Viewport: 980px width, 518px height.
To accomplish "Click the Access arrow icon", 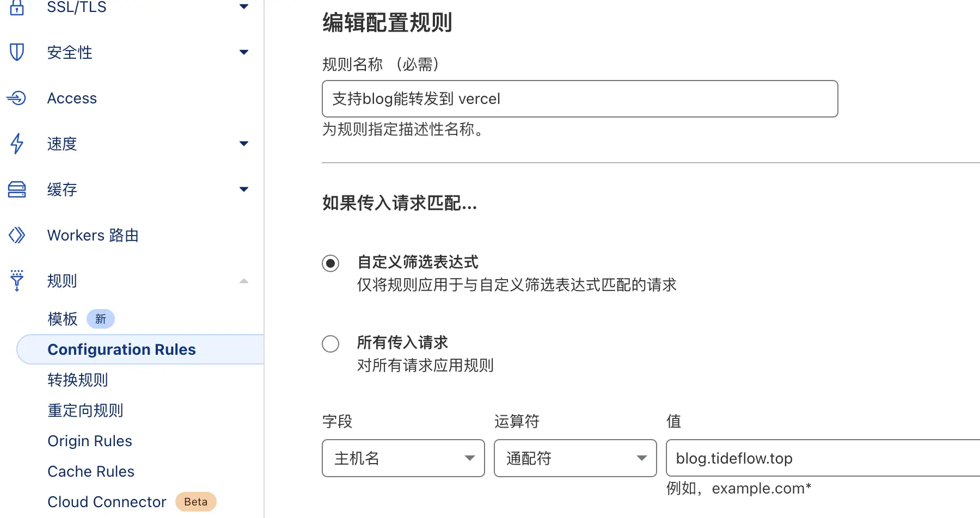I will click(x=17, y=98).
